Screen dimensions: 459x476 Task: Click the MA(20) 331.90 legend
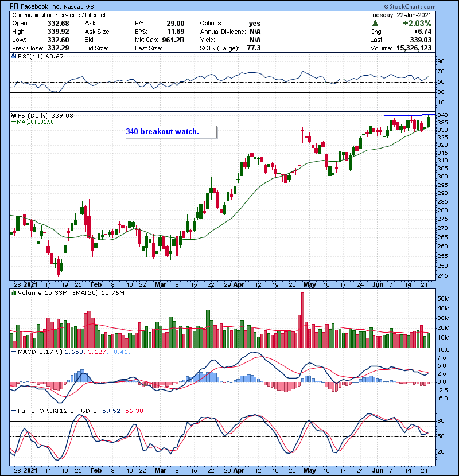pos(32,122)
